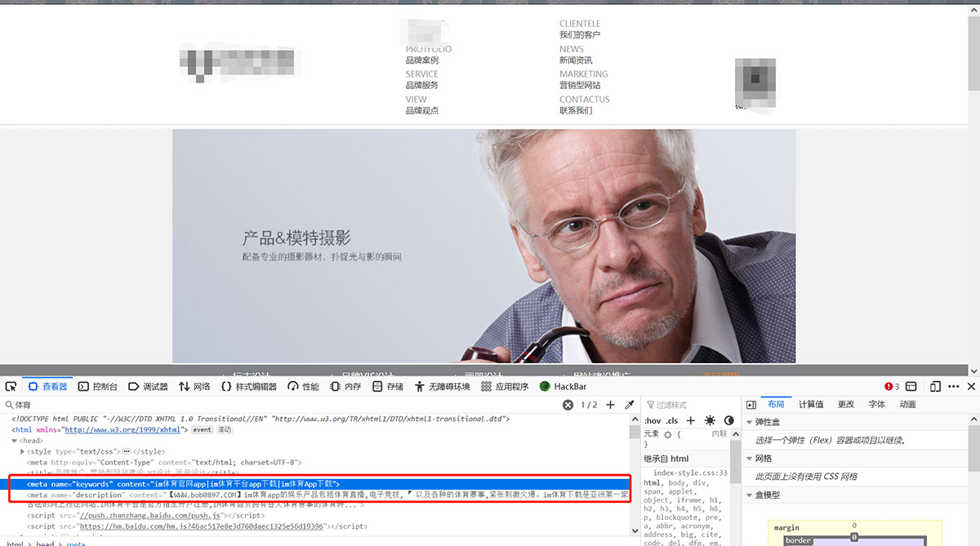The height and width of the screenshot is (546, 980).
Task: Open the 新闻资讯 news link
Action: coord(576,60)
